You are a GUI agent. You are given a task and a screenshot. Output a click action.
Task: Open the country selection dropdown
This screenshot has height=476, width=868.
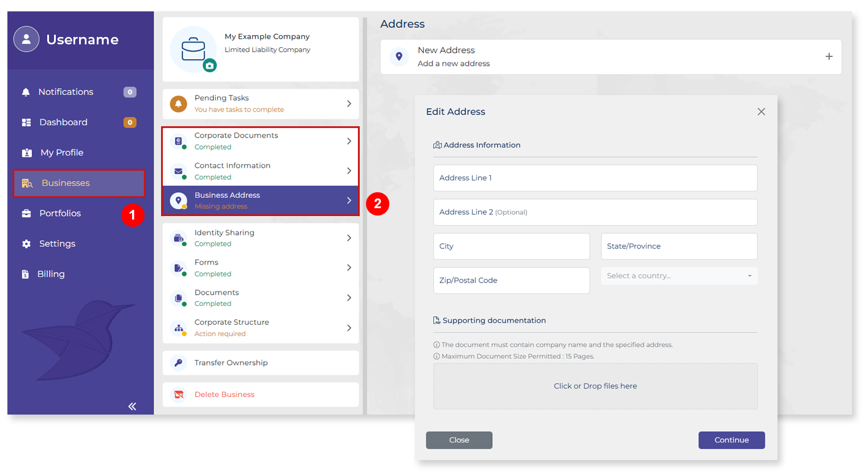click(679, 276)
